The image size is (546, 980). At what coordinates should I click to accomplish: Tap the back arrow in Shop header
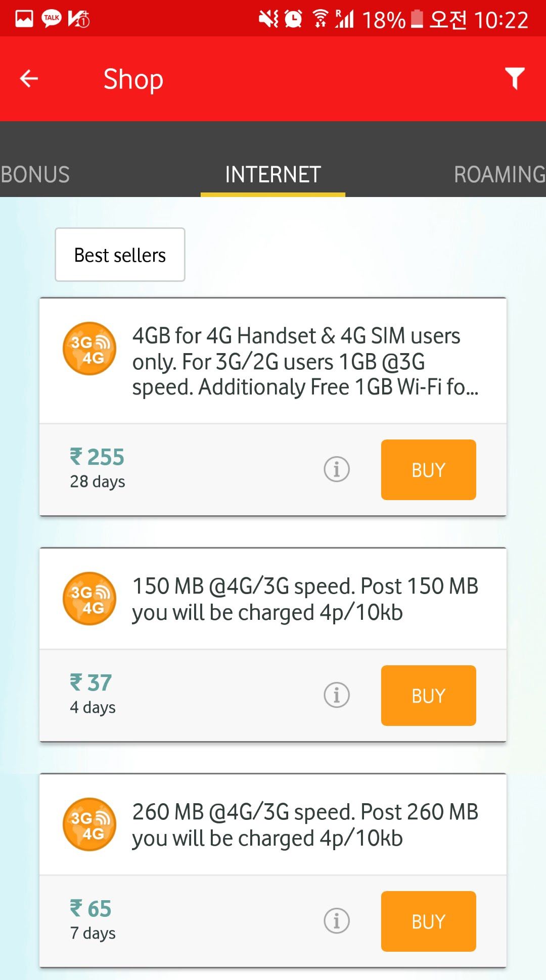click(29, 79)
